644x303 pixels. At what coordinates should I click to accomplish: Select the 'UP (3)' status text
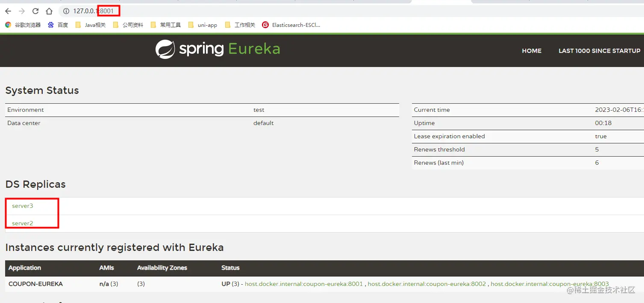point(230,284)
